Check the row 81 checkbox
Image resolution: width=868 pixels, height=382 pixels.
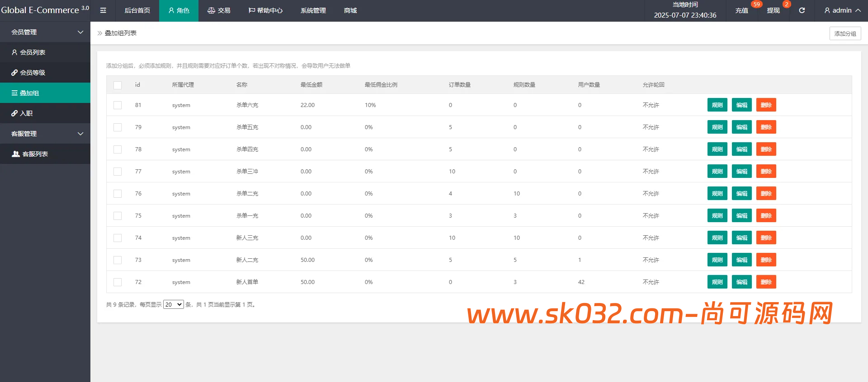(118, 105)
